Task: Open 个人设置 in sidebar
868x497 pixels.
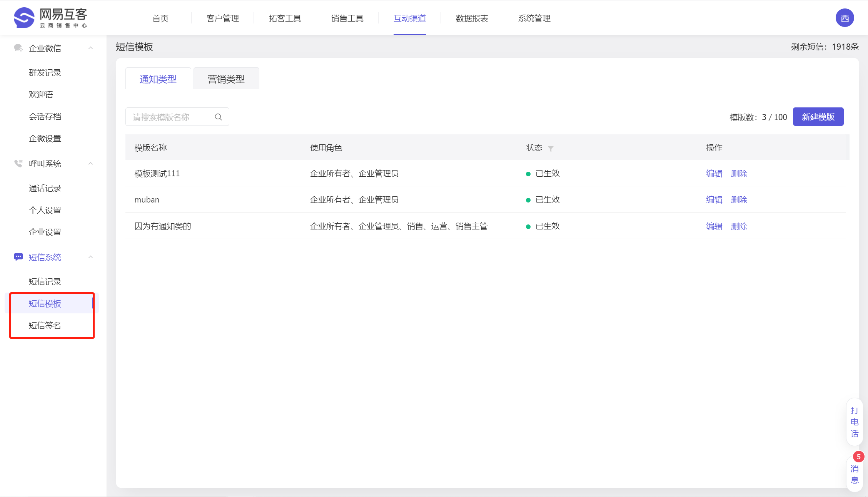Action: 45,210
